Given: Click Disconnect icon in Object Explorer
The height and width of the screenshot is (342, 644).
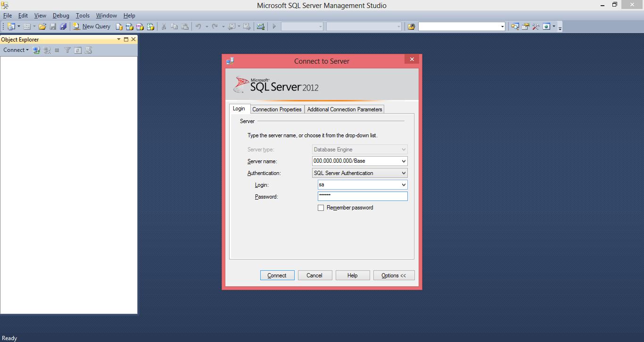Looking at the screenshot, I should [47, 50].
